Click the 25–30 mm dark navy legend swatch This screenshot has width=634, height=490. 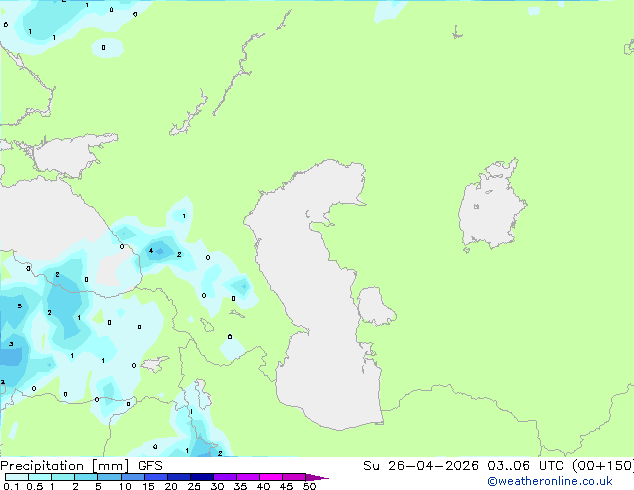[202, 477]
